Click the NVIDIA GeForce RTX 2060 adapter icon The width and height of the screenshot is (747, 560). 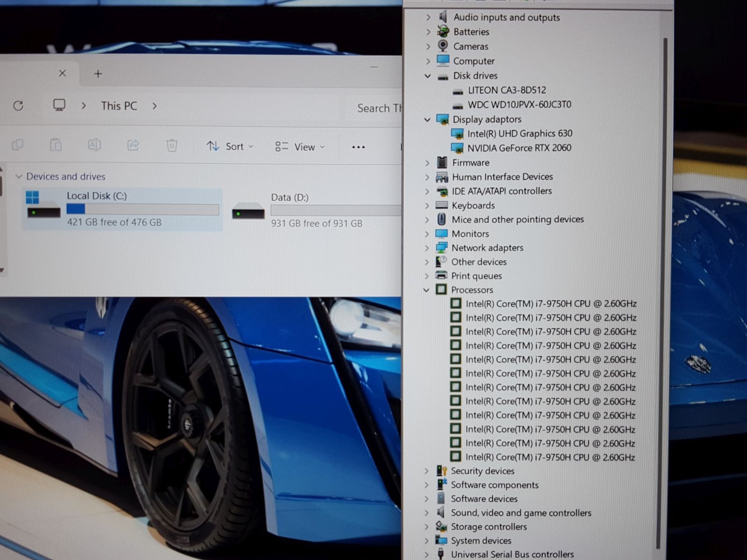[457, 148]
